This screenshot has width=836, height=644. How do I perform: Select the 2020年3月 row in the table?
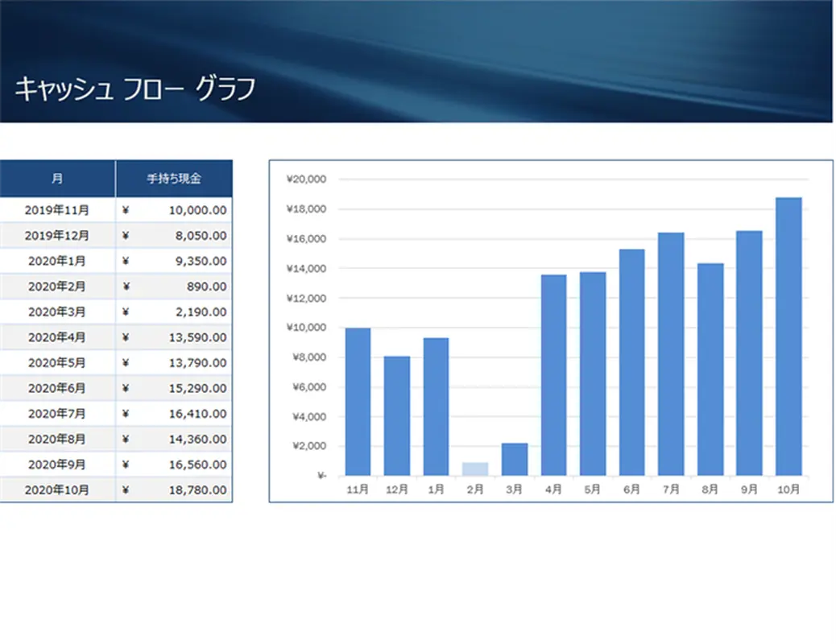(56, 312)
